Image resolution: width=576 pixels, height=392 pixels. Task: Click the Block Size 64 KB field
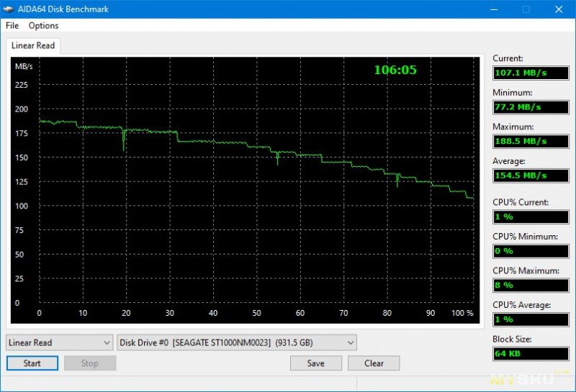point(530,353)
